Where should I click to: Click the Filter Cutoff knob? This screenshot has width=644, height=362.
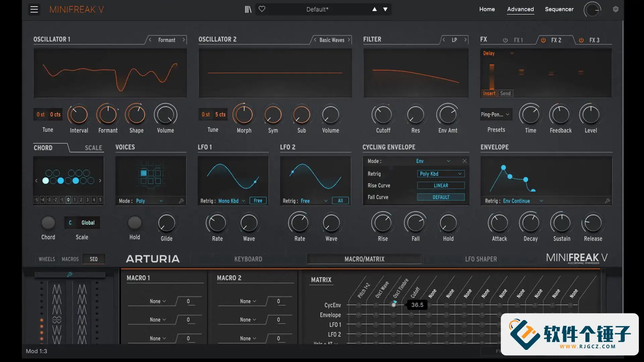coord(383,115)
